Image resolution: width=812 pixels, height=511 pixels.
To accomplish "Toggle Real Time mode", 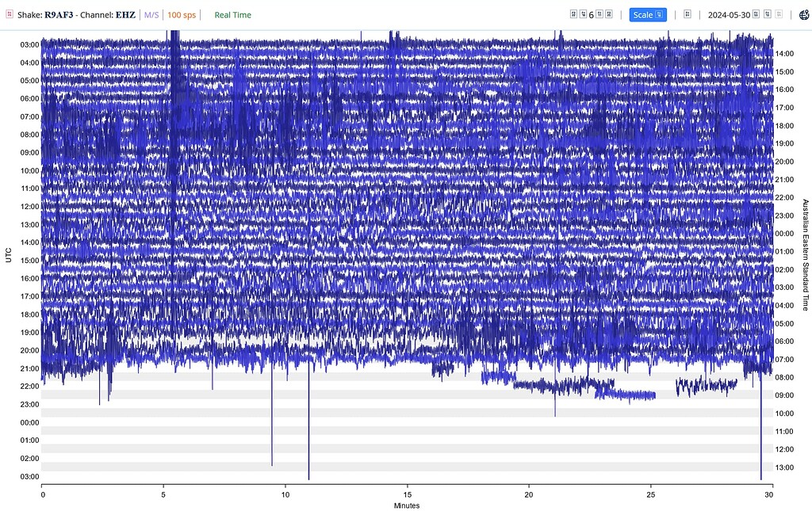I will 232,15.
